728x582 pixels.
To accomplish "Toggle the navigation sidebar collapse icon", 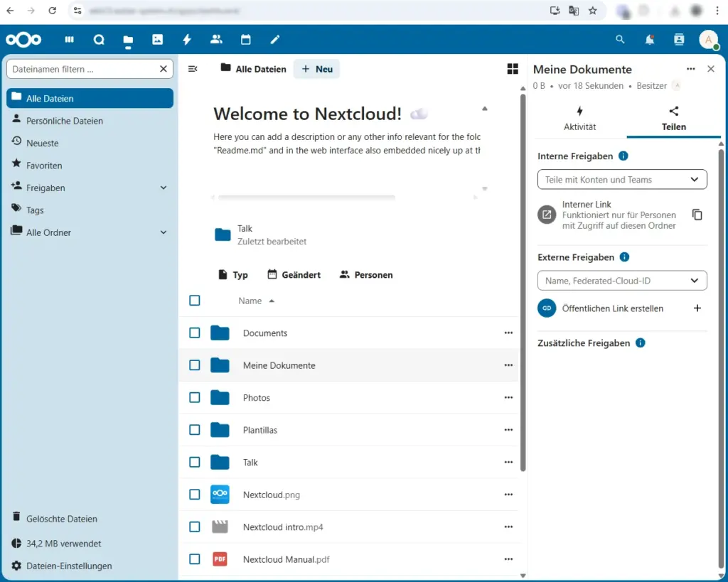I will [x=193, y=69].
